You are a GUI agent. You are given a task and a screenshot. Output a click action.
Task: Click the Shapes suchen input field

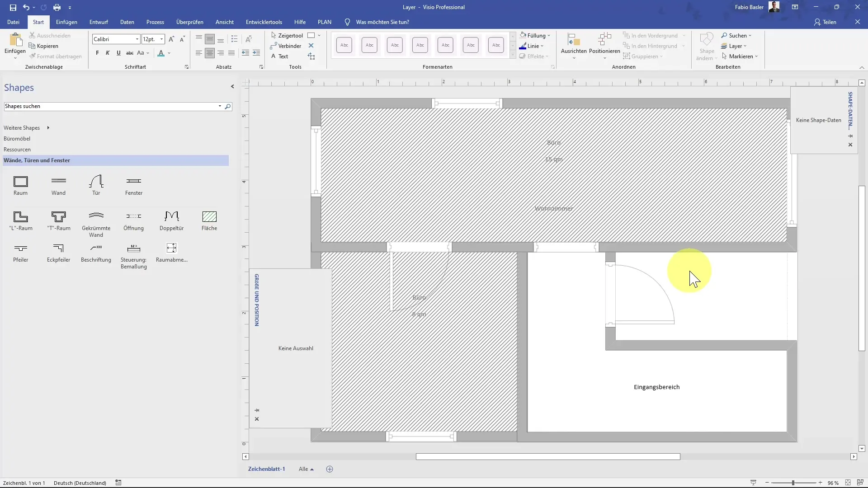[111, 106]
